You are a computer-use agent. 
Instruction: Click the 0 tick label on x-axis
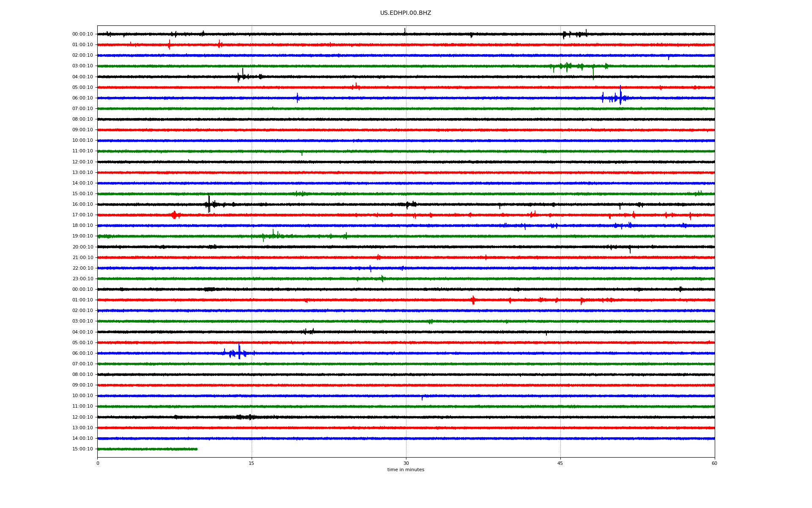point(98,463)
